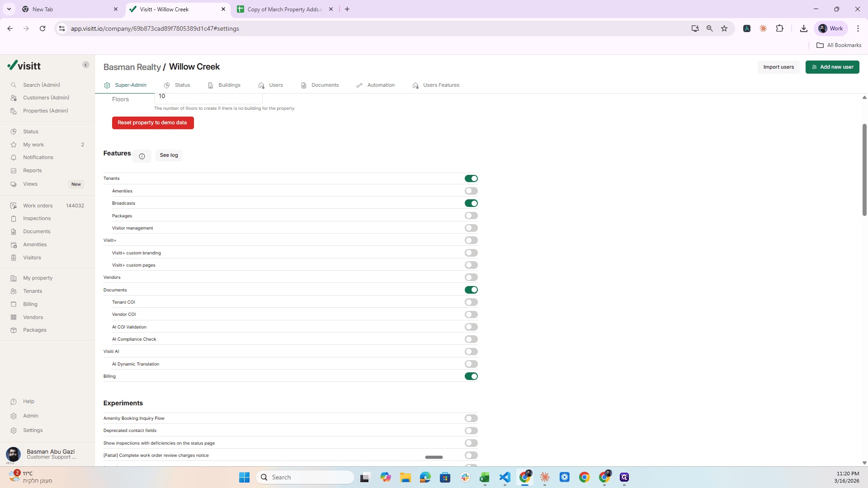Open the Chrome menu three dots
This screenshot has width=868, height=488.
click(x=858, y=28)
